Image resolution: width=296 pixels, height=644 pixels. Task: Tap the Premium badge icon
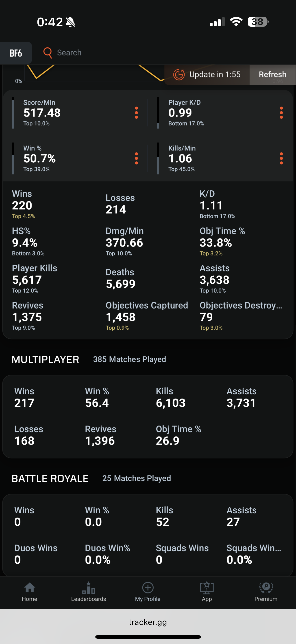(266, 587)
